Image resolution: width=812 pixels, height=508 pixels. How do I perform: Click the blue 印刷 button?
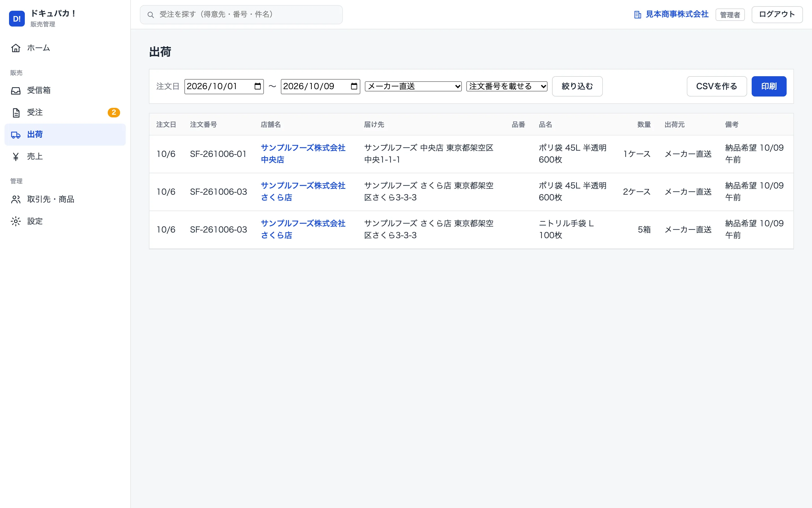pos(769,86)
